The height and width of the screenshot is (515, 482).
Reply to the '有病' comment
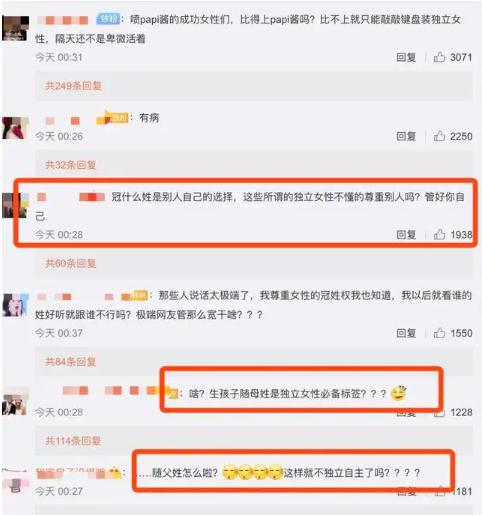[406, 136]
